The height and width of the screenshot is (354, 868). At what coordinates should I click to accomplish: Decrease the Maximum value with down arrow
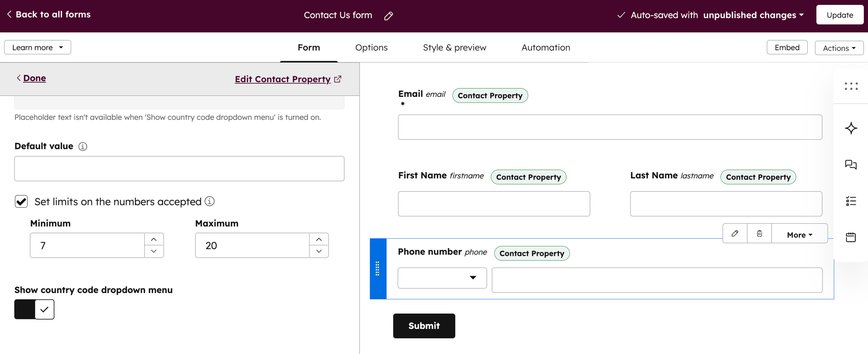click(319, 251)
